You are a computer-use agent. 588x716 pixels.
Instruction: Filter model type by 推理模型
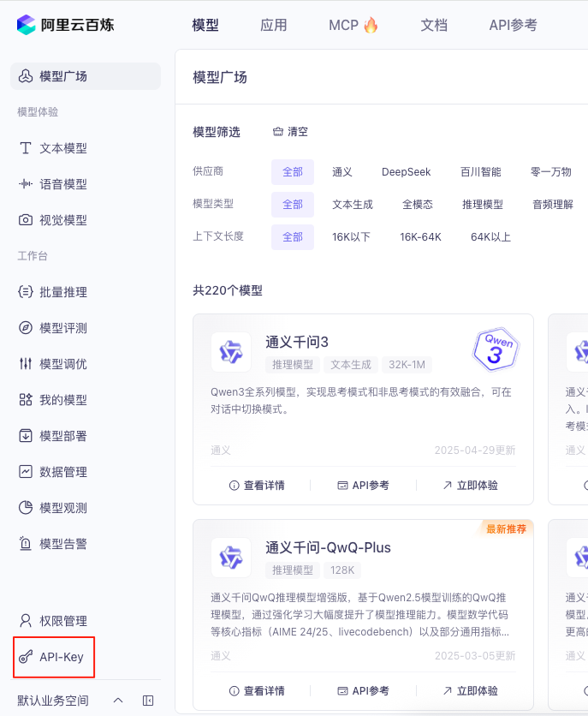tap(483, 205)
